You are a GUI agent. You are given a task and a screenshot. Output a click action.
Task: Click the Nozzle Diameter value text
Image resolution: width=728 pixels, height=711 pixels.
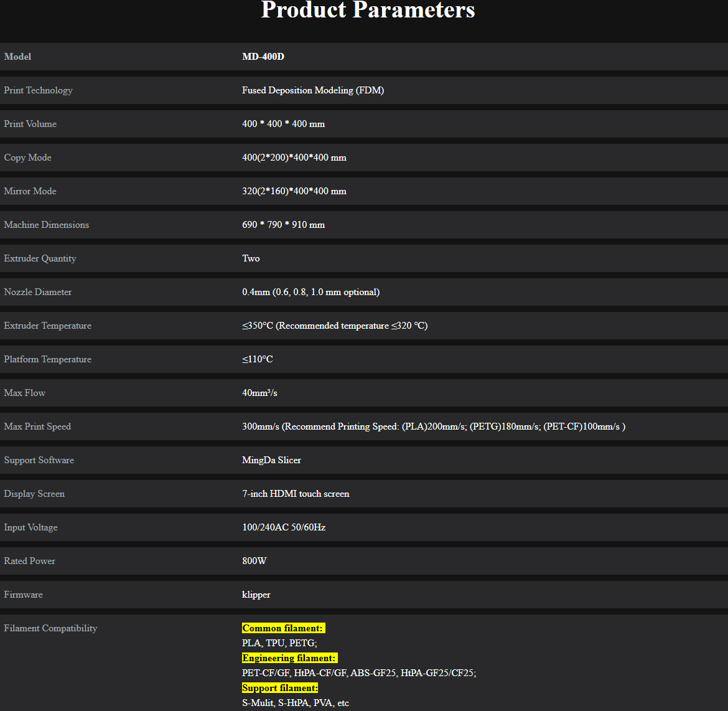[310, 292]
